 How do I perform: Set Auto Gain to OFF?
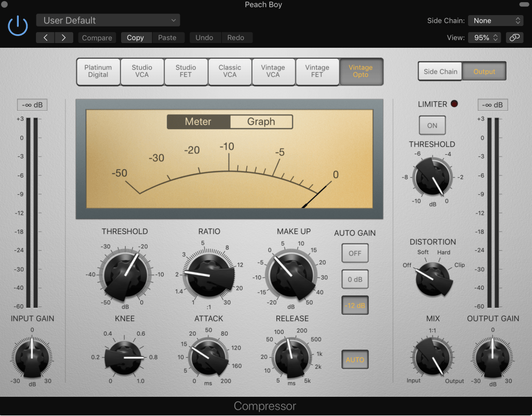[x=355, y=253]
